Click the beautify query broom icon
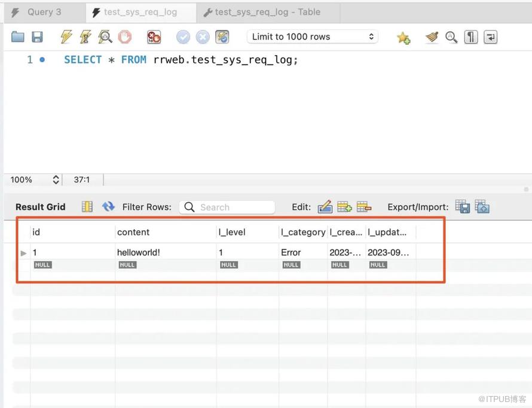This screenshot has height=408, width=532. pyautogui.click(x=432, y=37)
